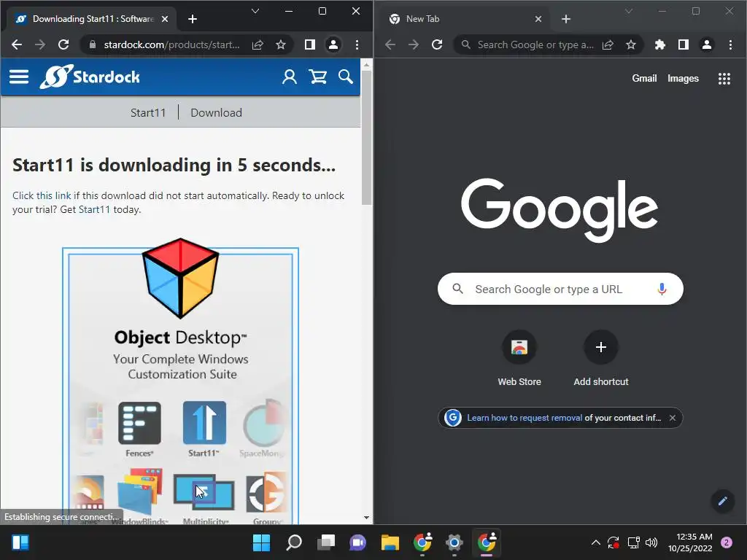Start voice search with microphone
Viewport: 747px width, 560px height.
[662, 289]
